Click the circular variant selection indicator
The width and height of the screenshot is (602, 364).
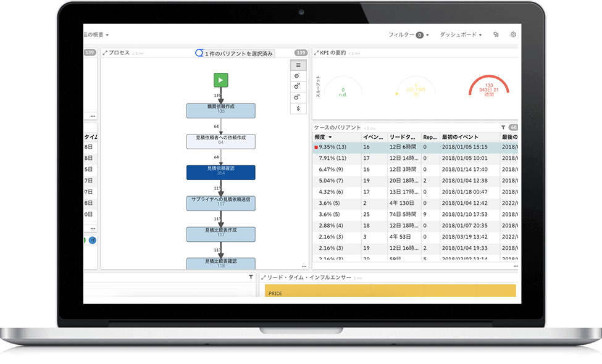tap(199, 53)
